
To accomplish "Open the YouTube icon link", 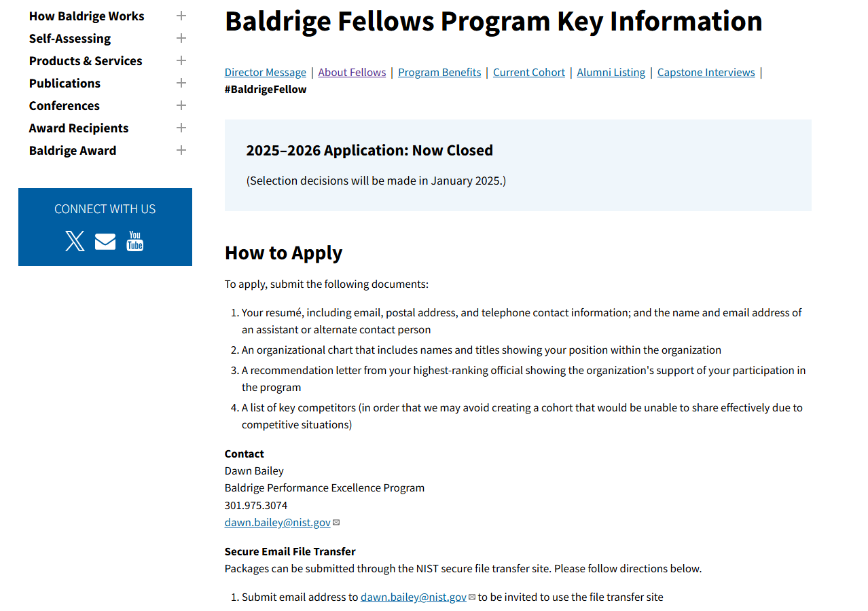I will (x=134, y=241).
